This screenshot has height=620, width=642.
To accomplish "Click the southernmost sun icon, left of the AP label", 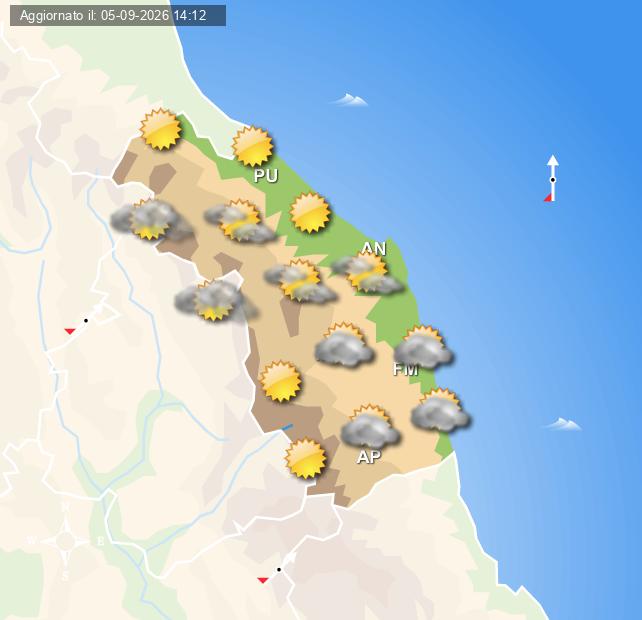I will [306, 459].
